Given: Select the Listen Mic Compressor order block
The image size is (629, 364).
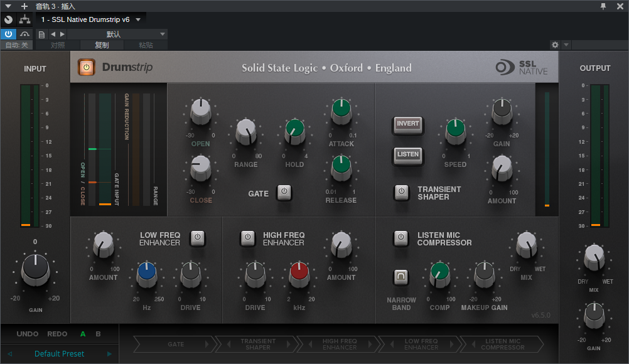Looking at the screenshot, I should tap(503, 345).
